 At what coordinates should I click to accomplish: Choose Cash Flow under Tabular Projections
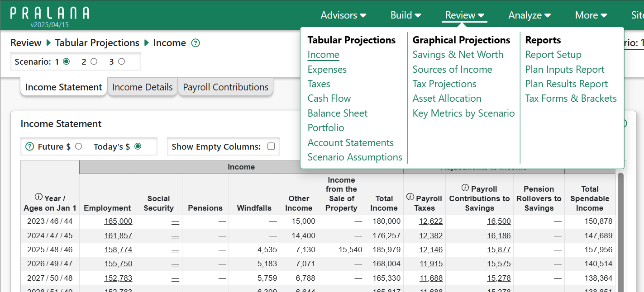pyautogui.click(x=329, y=99)
